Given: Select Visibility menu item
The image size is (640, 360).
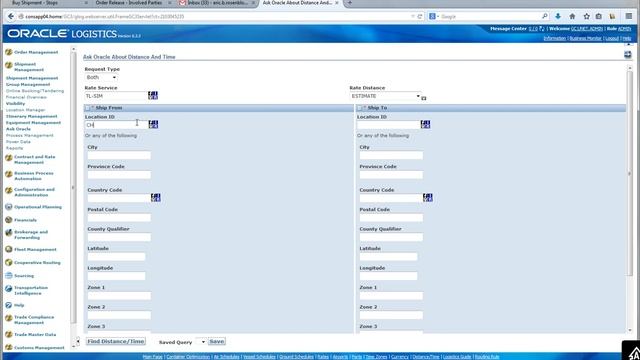Looking at the screenshot, I should coord(15,104).
